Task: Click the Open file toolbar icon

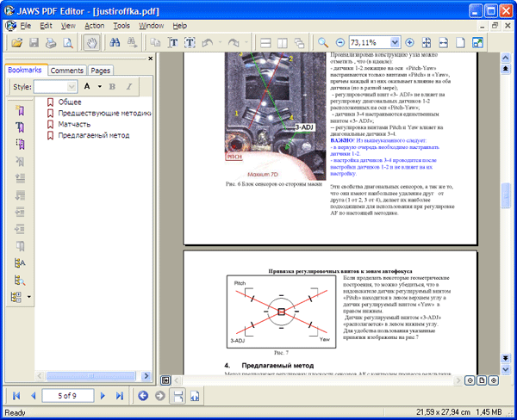Action: [x=17, y=42]
